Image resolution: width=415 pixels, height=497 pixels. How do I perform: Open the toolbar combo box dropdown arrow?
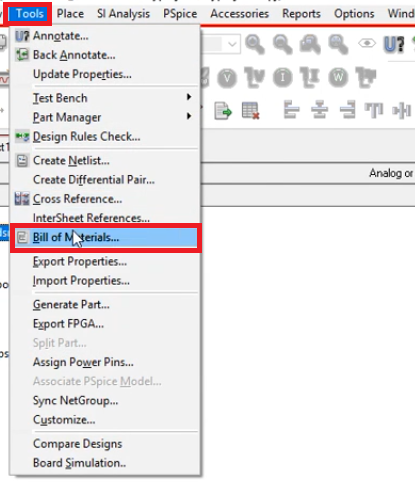232,44
